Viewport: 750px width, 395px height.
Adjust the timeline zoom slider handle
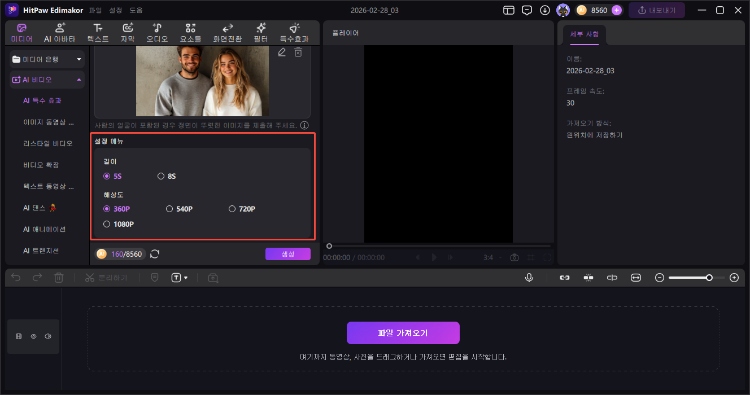[709, 277]
